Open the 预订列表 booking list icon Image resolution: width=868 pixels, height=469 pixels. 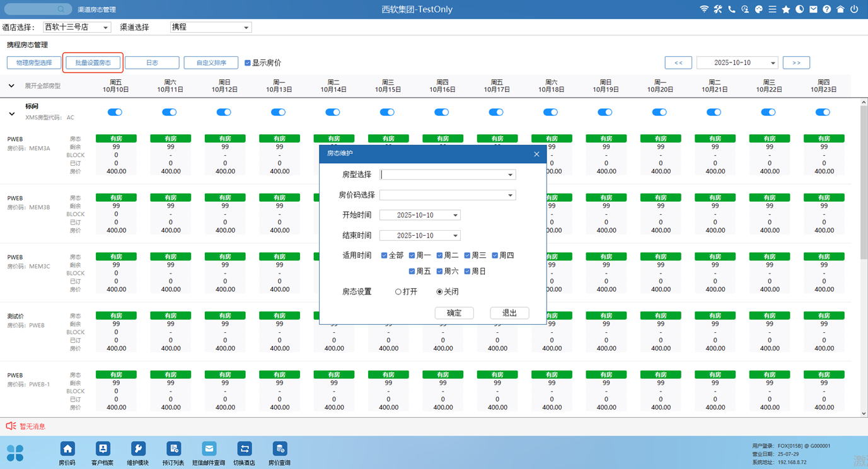pyautogui.click(x=173, y=449)
